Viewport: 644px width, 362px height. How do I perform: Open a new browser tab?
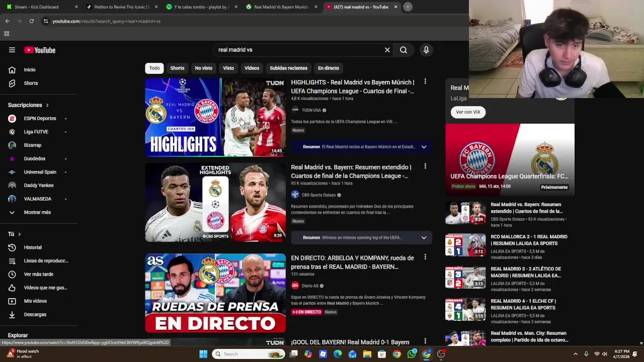pyautogui.click(x=408, y=7)
